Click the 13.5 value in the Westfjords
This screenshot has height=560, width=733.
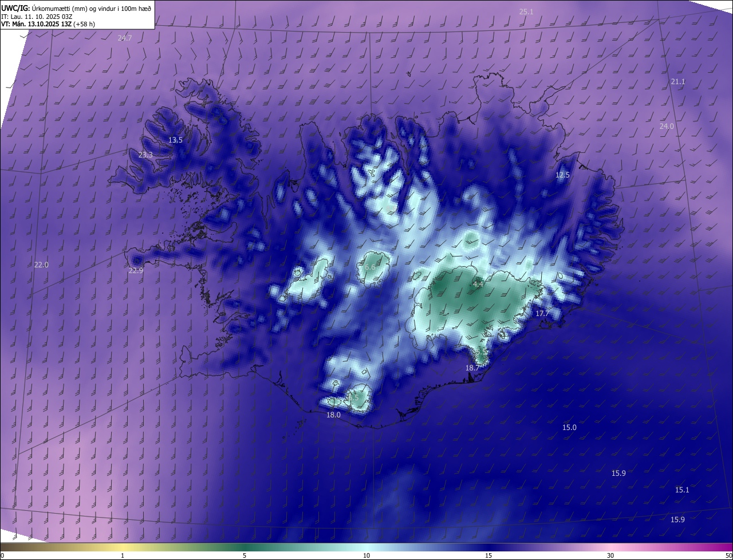[175, 140]
